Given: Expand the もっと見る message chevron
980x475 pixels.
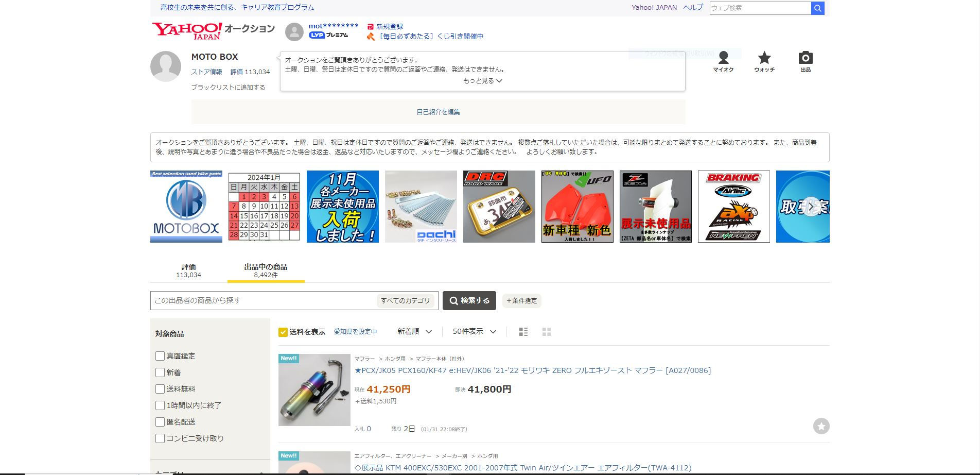Looking at the screenshot, I should pos(483,81).
